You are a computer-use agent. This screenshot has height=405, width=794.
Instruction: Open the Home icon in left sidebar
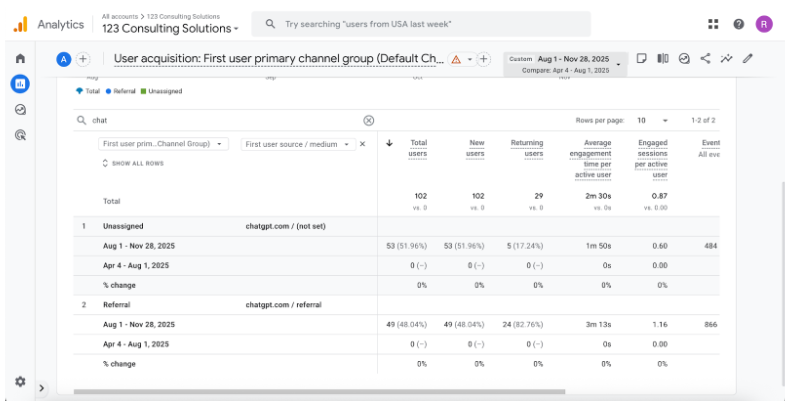(x=20, y=59)
